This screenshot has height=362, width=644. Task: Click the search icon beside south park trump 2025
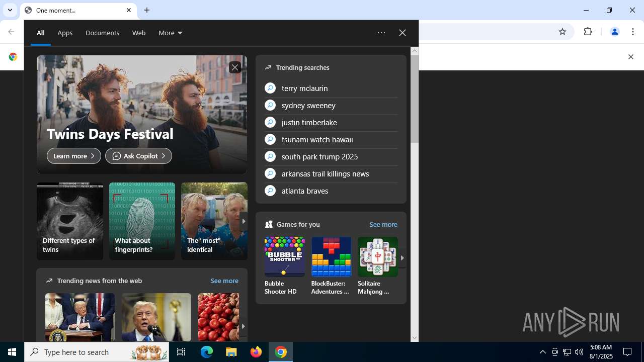coord(270,156)
